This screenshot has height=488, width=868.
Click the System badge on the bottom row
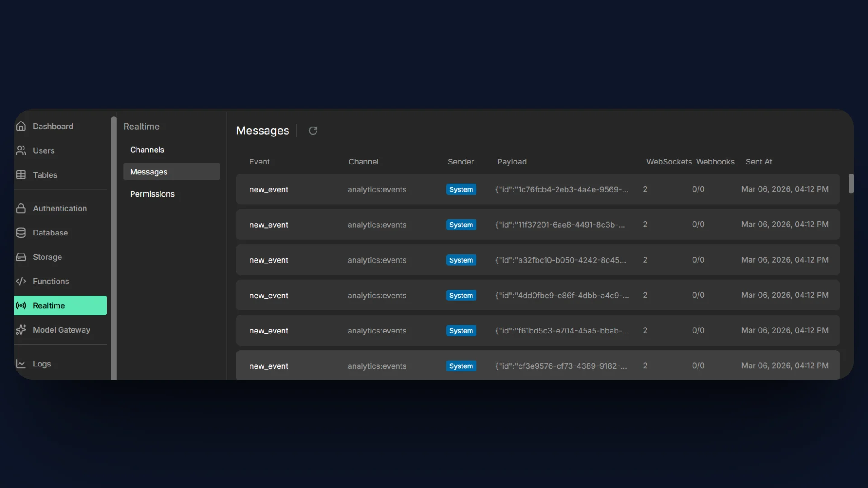461,366
